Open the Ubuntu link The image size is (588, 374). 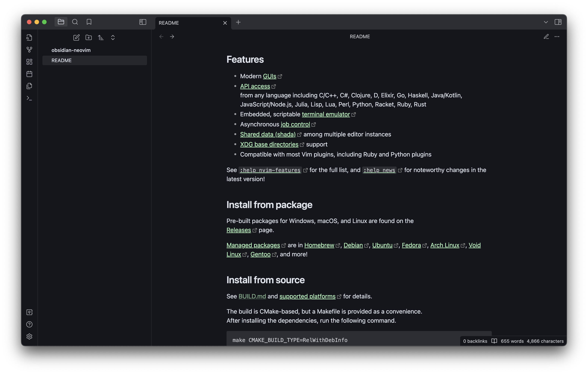pos(382,245)
